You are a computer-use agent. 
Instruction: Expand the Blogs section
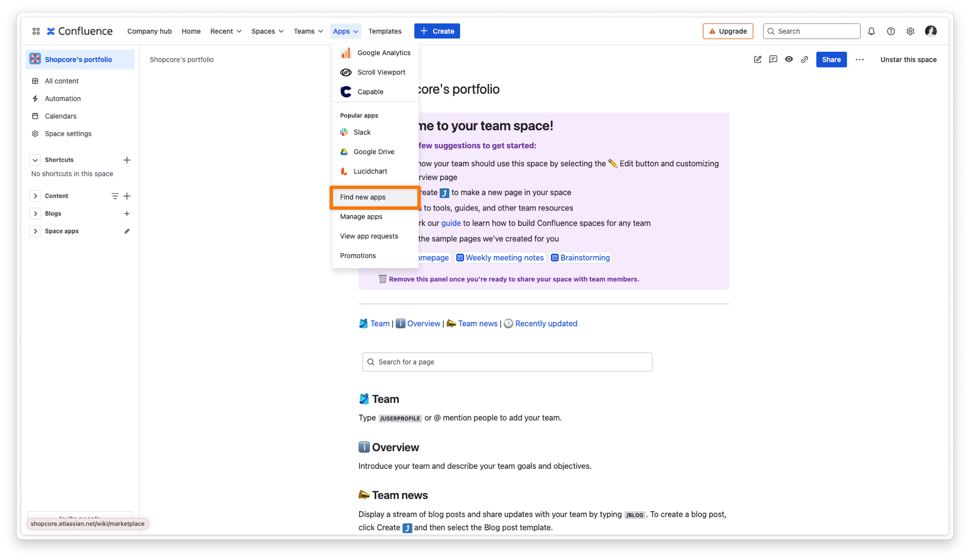pyautogui.click(x=35, y=214)
